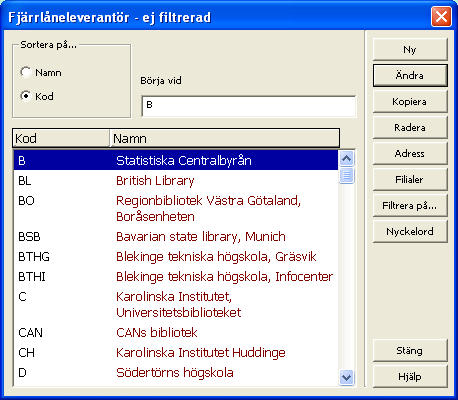The image size is (458, 400).
Task: Open Hjälp button
Action: click(x=410, y=377)
